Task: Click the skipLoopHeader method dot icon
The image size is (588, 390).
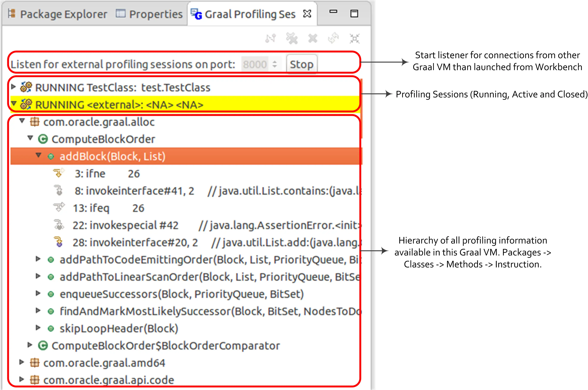Action: click(x=51, y=329)
